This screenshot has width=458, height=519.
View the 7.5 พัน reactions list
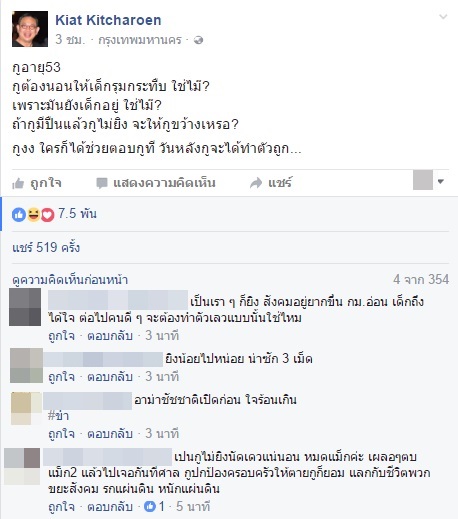pos(77,214)
